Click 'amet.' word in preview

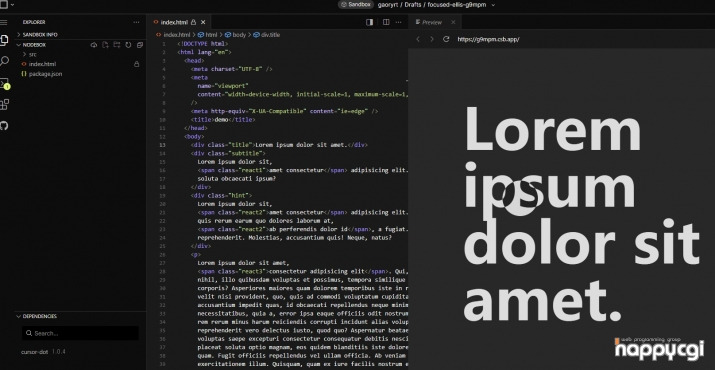pos(543,300)
